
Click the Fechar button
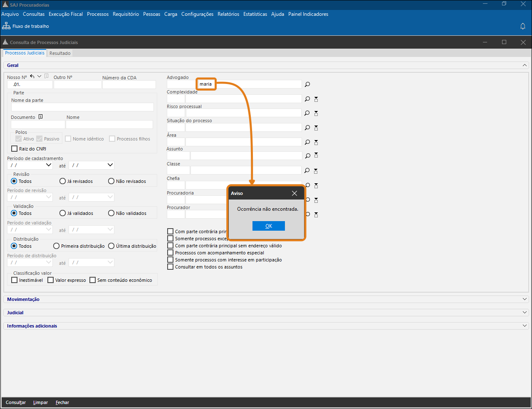point(62,402)
